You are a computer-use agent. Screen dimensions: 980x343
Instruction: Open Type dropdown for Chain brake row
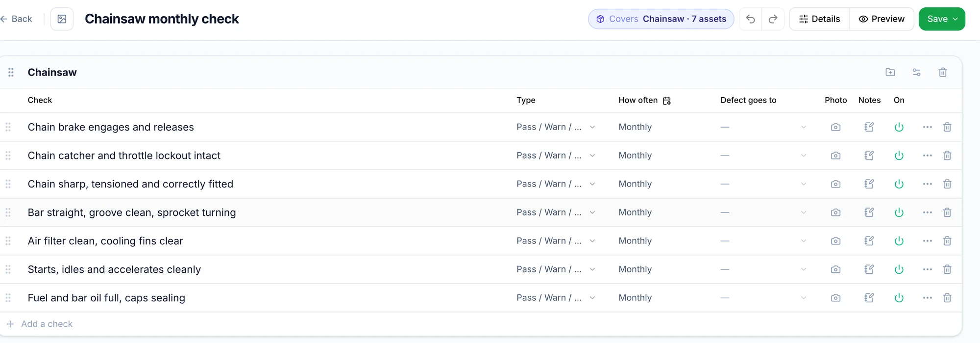tap(556, 127)
